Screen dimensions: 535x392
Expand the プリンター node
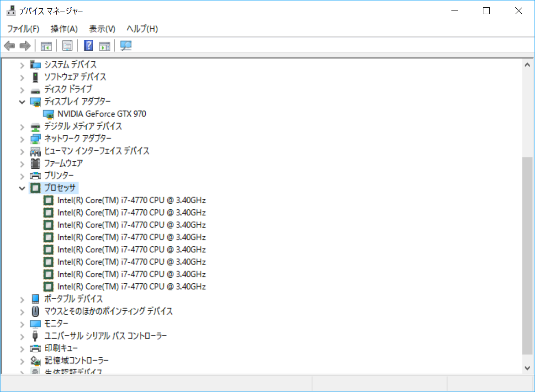click(x=22, y=176)
